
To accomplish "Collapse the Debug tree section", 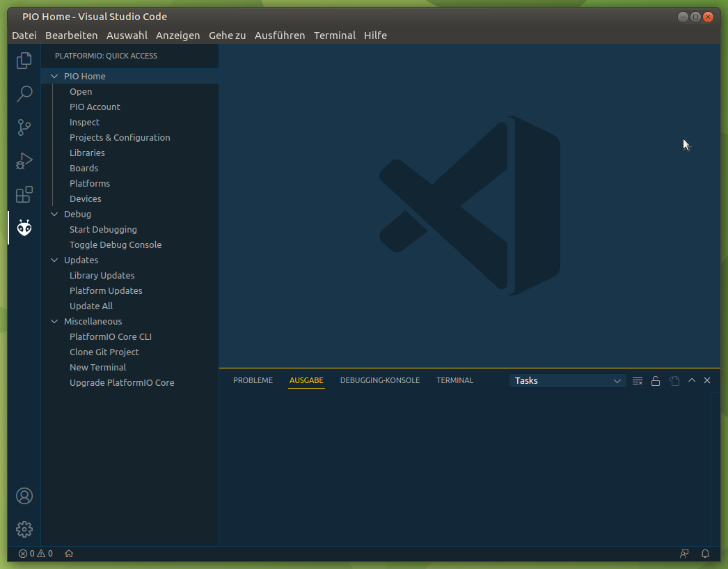I will [54, 214].
